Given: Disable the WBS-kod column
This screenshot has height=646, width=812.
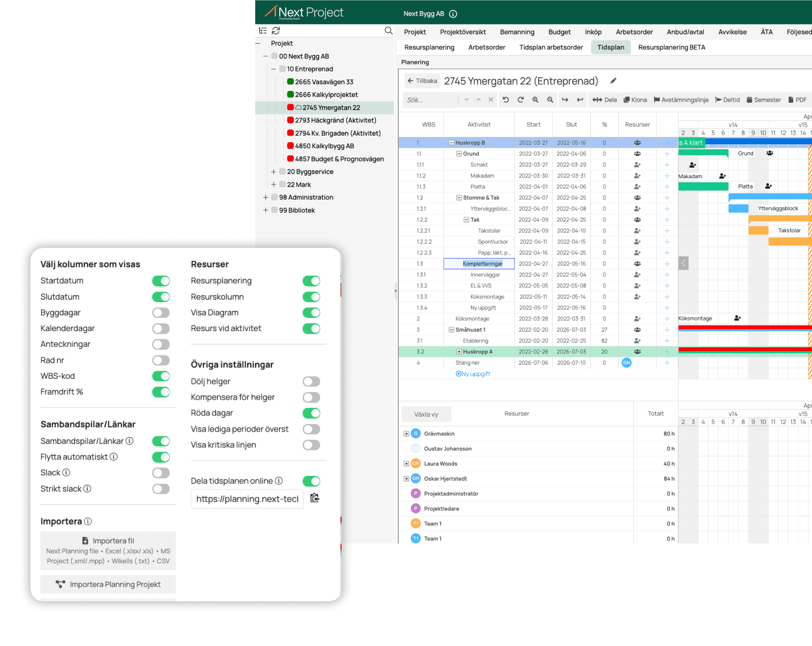Looking at the screenshot, I should pyautogui.click(x=161, y=376).
